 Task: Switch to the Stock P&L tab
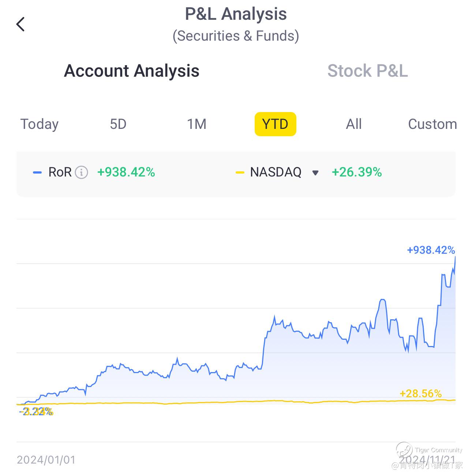click(x=367, y=71)
